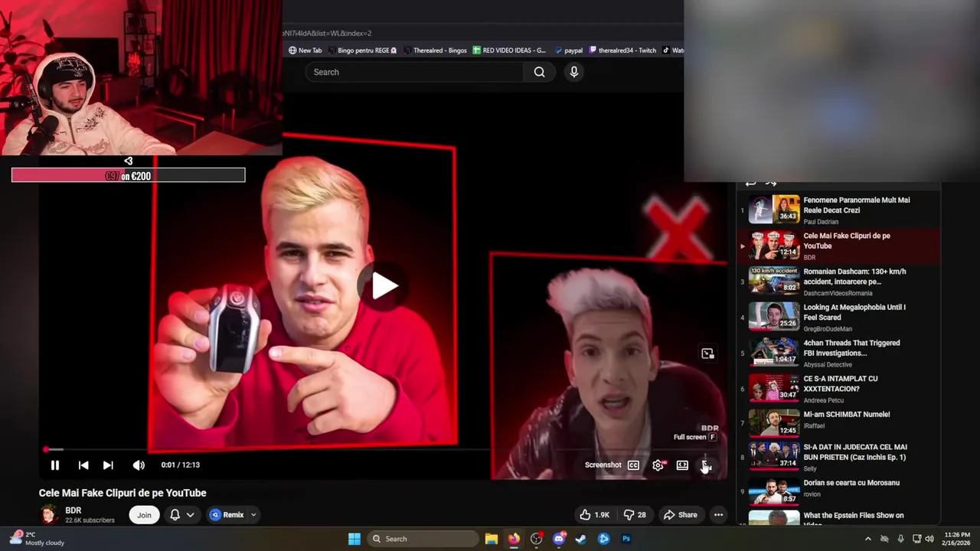The image size is (980, 551).
Task: Seek on the video progress bar
Action: coord(383,449)
